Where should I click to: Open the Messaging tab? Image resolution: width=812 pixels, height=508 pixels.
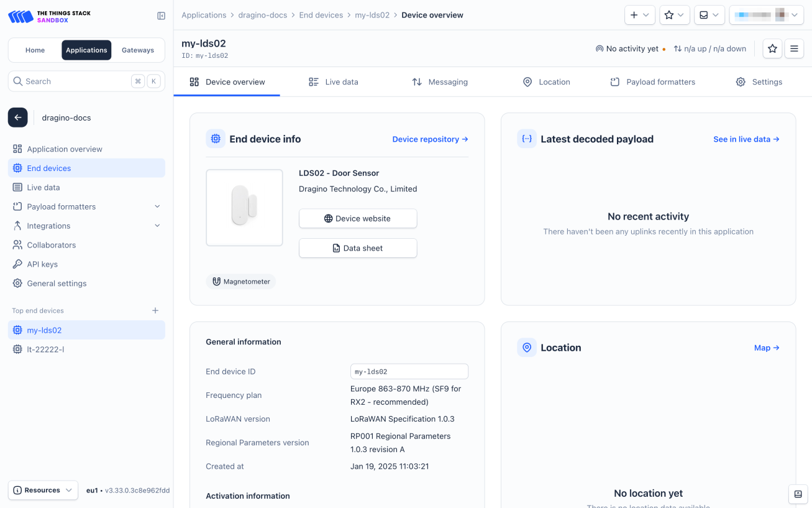[x=440, y=82]
